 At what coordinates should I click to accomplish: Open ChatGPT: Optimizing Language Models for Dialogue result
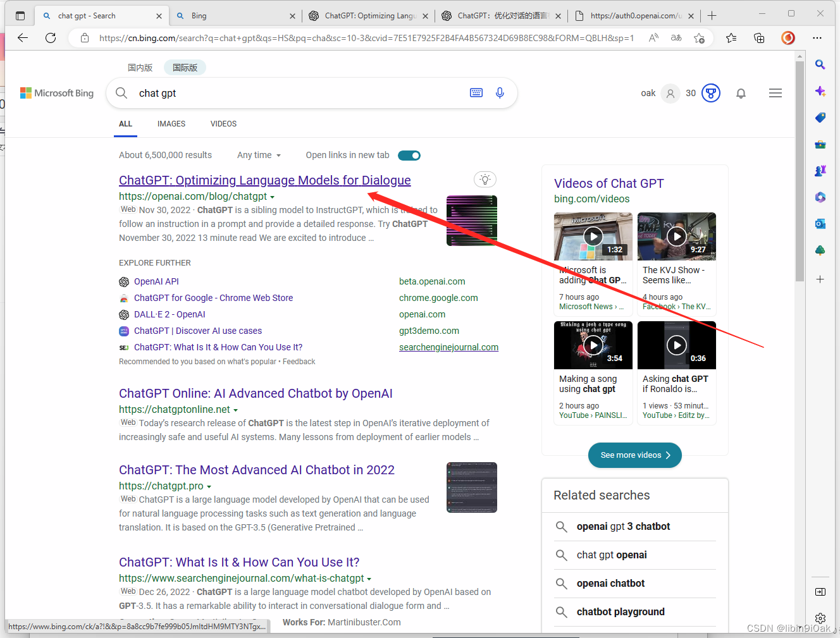265,180
